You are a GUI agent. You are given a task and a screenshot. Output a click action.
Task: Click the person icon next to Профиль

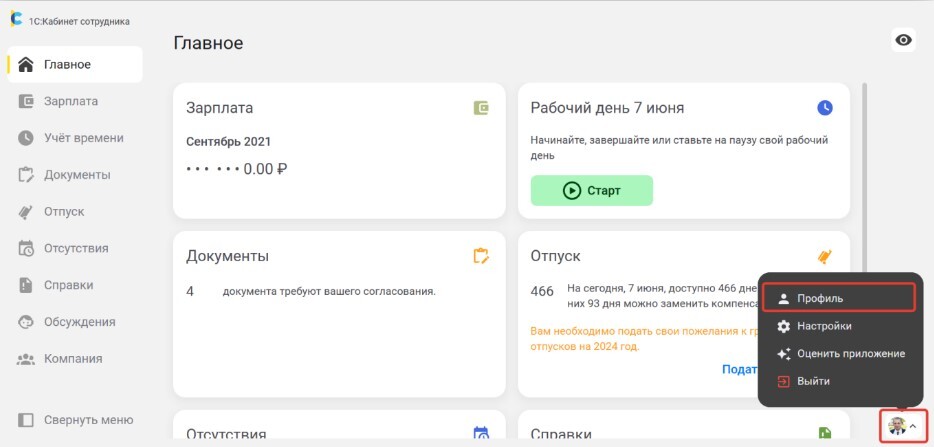coord(784,299)
